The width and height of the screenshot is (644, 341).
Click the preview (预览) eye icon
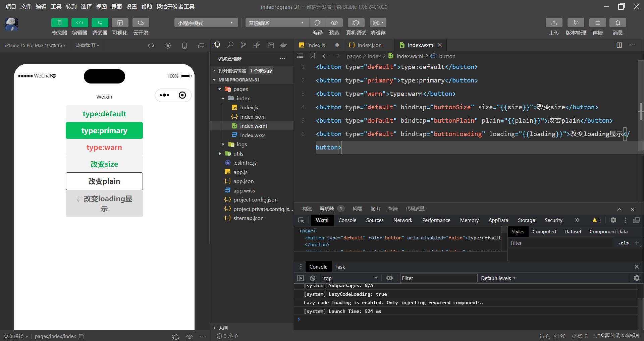click(334, 23)
